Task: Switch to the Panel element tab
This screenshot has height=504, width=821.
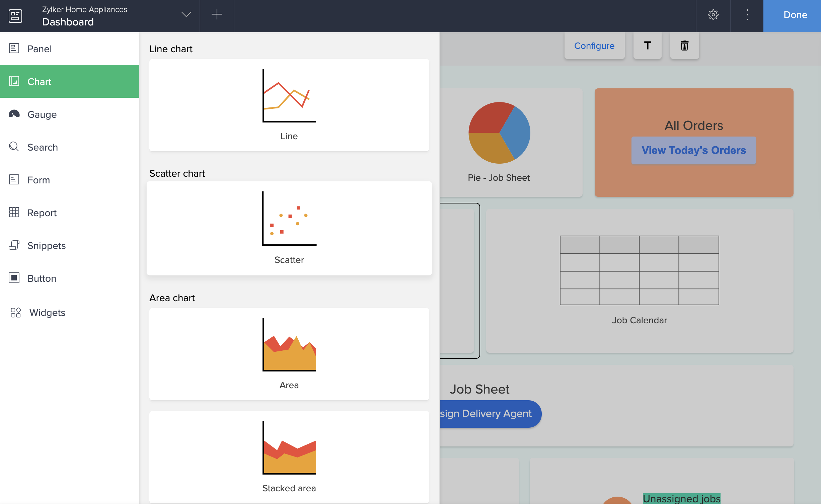Action: pyautogui.click(x=39, y=49)
